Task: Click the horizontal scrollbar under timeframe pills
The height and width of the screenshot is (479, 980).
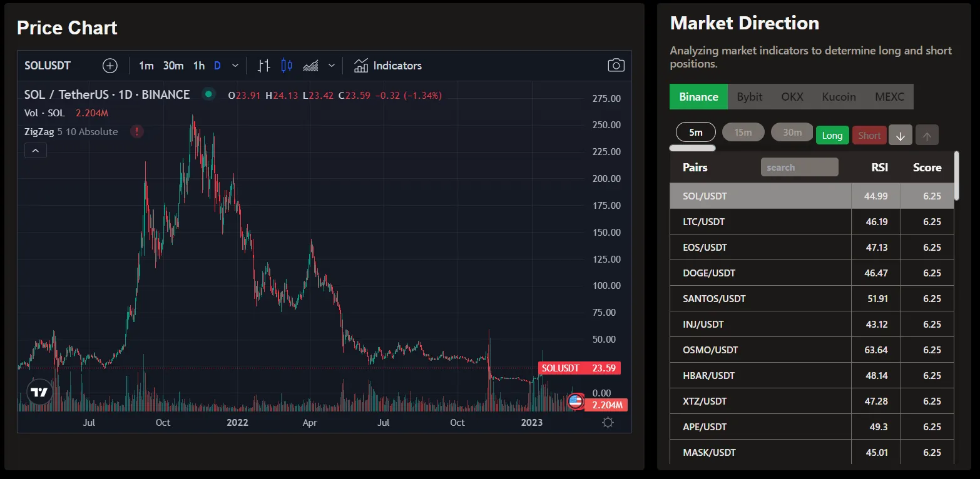Action: 692,148
